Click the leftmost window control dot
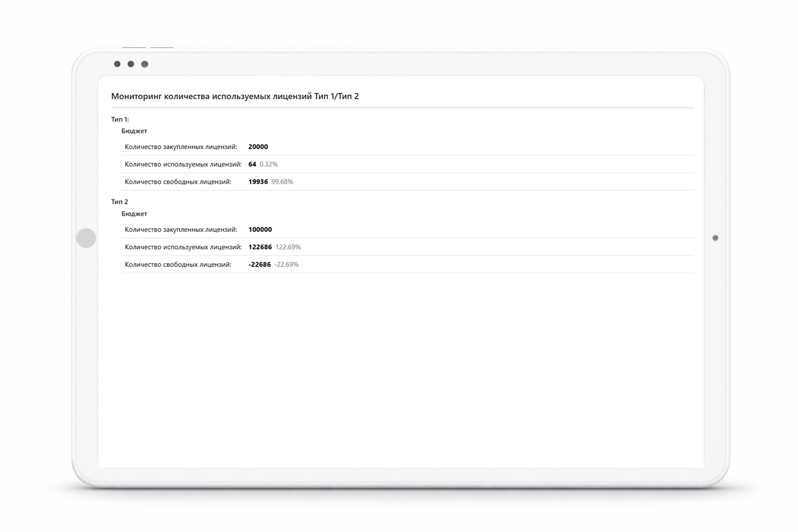Viewport: 798px width, 532px height. pyautogui.click(x=117, y=64)
